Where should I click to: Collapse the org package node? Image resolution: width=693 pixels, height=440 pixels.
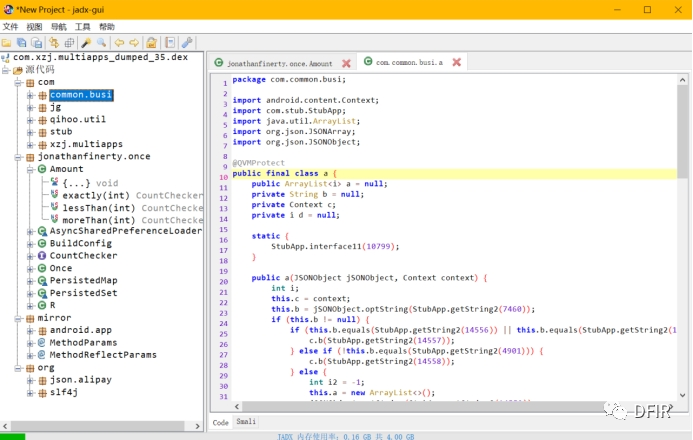tap(18, 368)
